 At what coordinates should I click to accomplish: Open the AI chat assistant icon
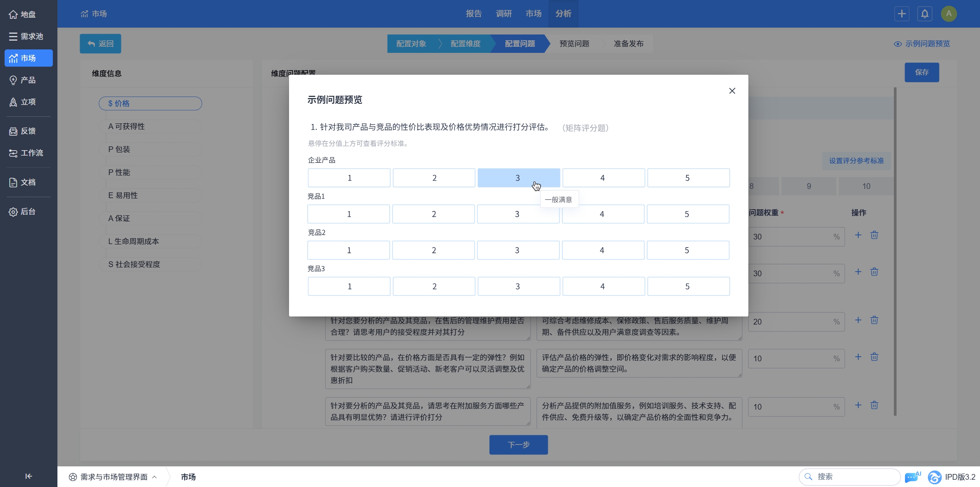pos(912,477)
